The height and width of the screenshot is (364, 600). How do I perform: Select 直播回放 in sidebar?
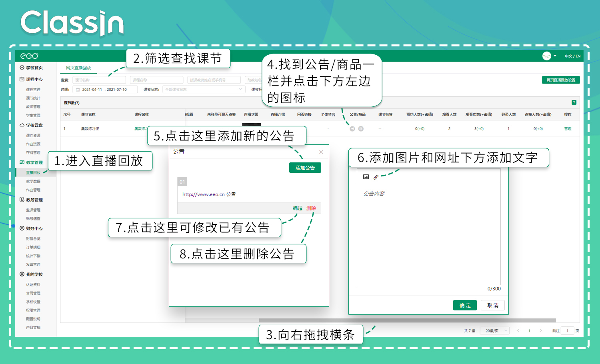[x=33, y=173]
